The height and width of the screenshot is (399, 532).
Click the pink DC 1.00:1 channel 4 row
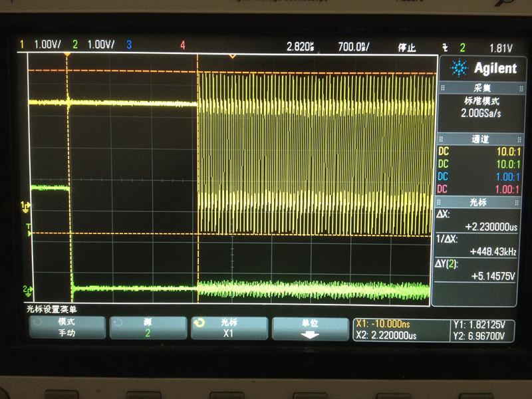click(x=478, y=189)
